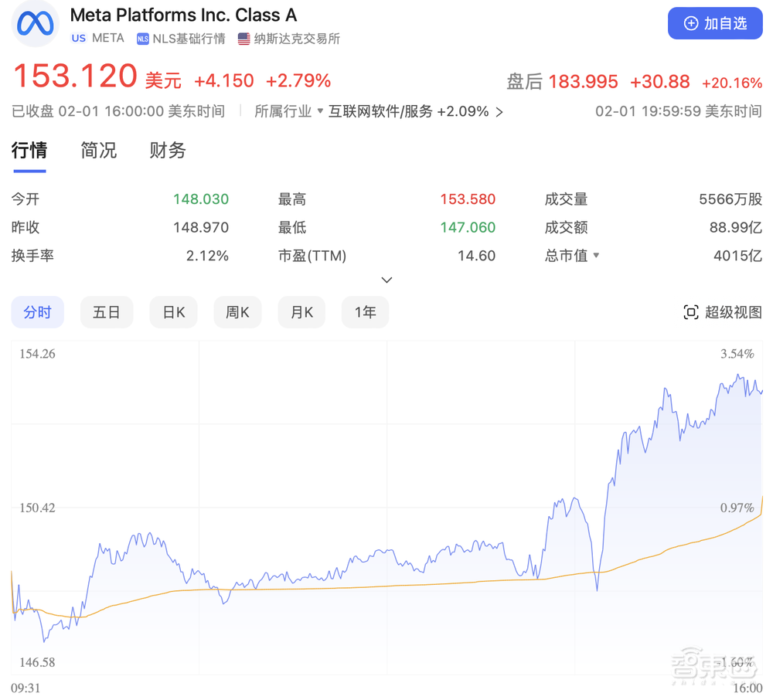Expand more stock metrics via down chevron
The image size is (773, 700).
pos(386,280)
